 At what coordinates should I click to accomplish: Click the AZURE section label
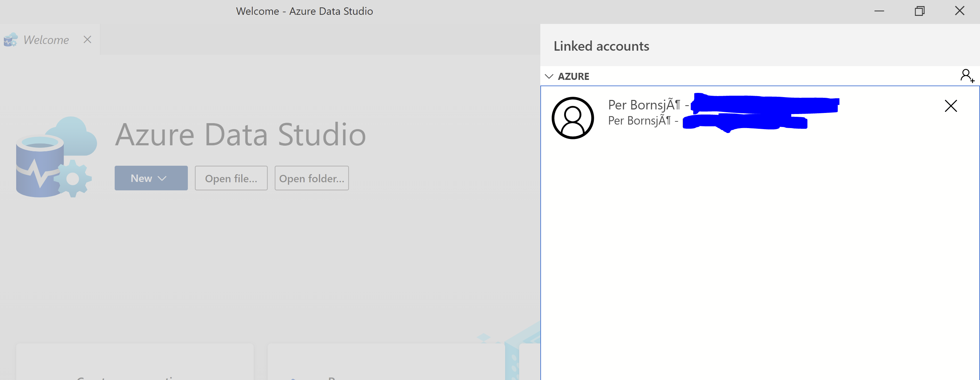[573, 76]
